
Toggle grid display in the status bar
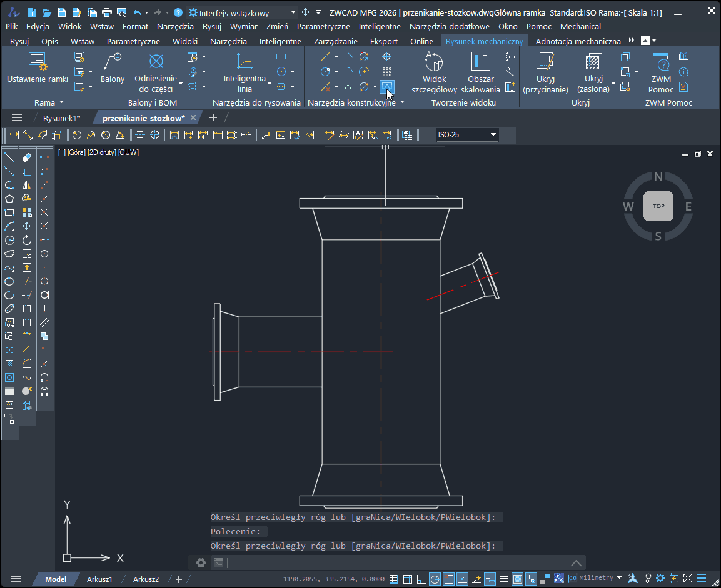(407, 579)
